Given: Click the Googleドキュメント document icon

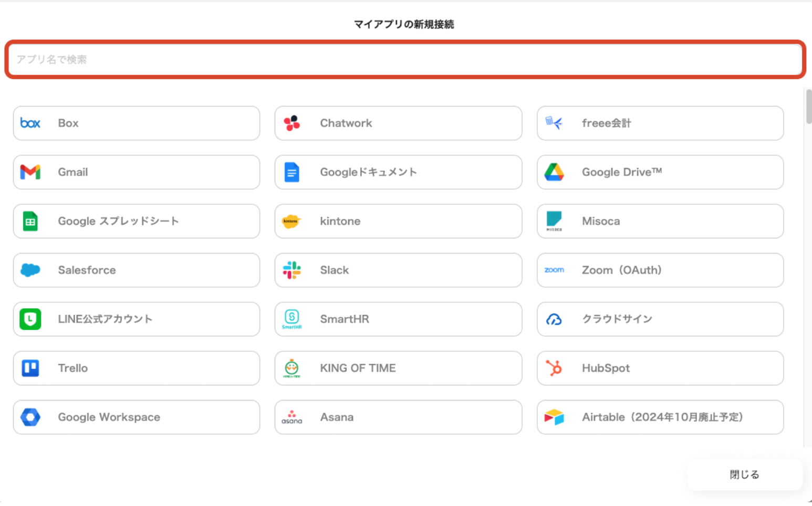Looking at the screenshot, I should 292,172.
